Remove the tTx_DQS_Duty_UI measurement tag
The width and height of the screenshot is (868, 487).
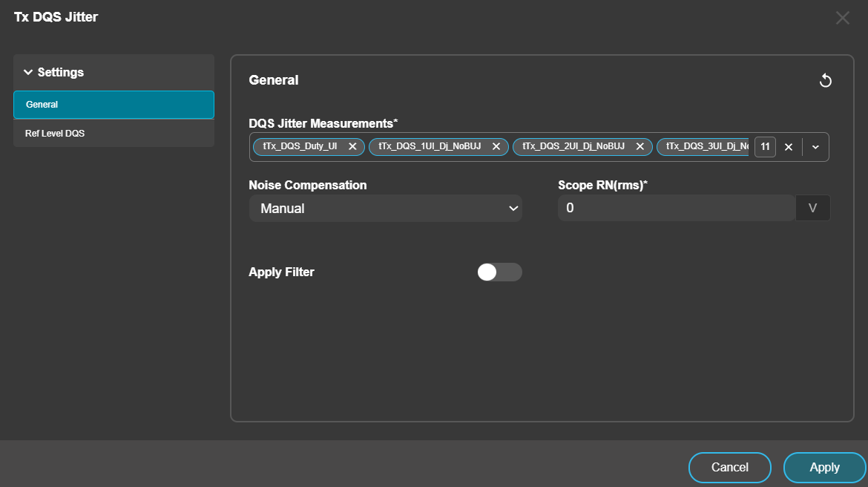point(352,147)
